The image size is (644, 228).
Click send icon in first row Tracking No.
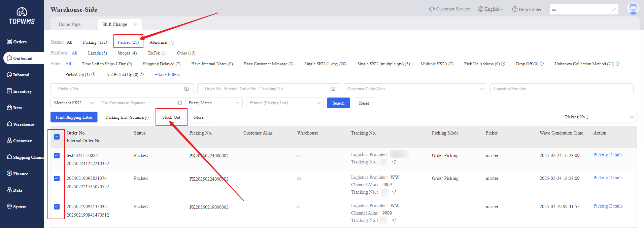394,162
